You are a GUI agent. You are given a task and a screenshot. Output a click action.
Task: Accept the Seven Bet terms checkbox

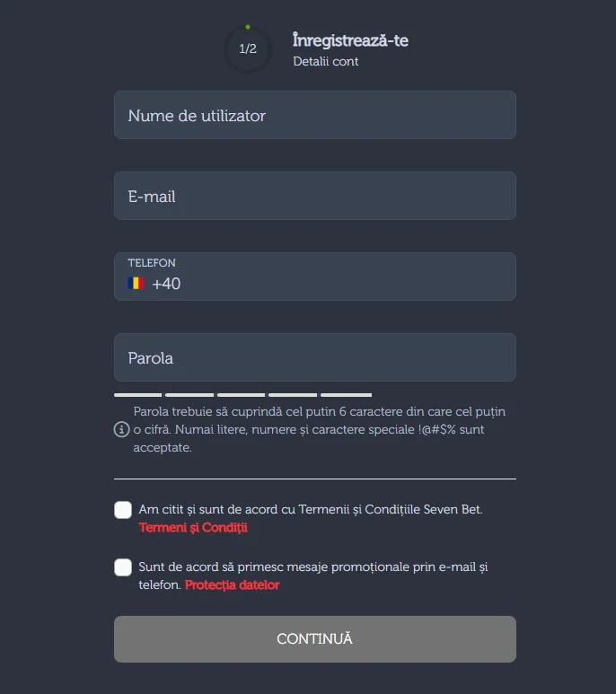pyautogui.click(x=123, y=510)
